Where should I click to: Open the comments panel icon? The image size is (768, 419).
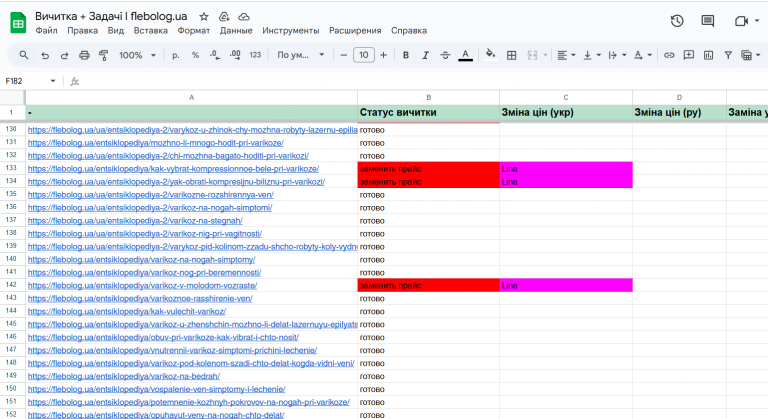707,21
